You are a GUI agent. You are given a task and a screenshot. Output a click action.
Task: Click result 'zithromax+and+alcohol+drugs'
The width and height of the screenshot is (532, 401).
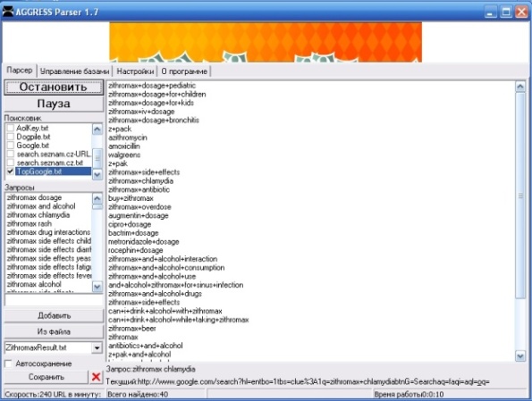[155, 294]
